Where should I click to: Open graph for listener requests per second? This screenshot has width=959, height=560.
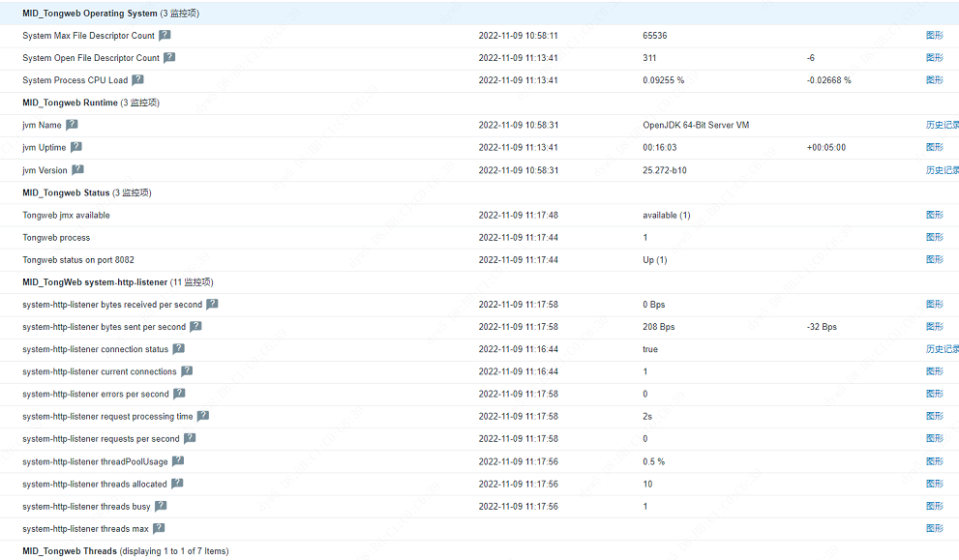tap(935, 438)
